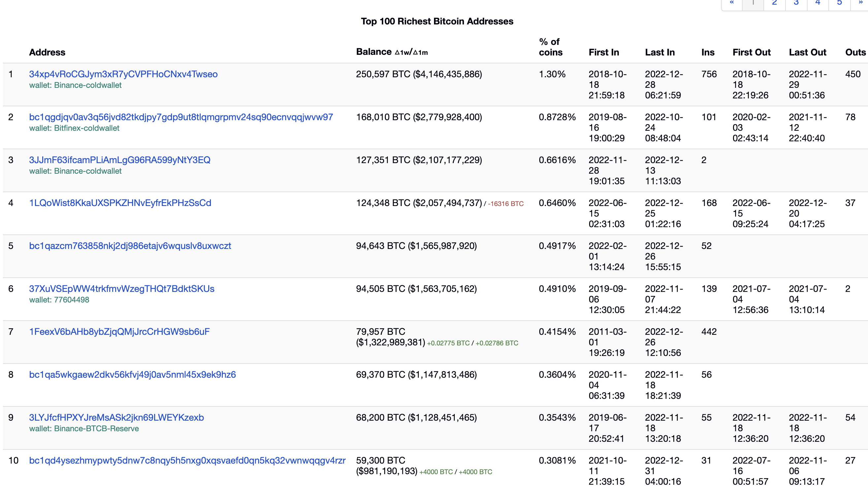
Task: Open address 1LQoWist8KkaUXSPKZHNvEyfrEkPHzSsCd
Action: pos(120,203)
